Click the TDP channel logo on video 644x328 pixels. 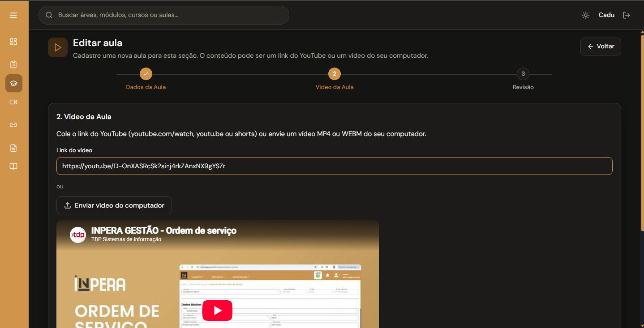tap(78, 234)
